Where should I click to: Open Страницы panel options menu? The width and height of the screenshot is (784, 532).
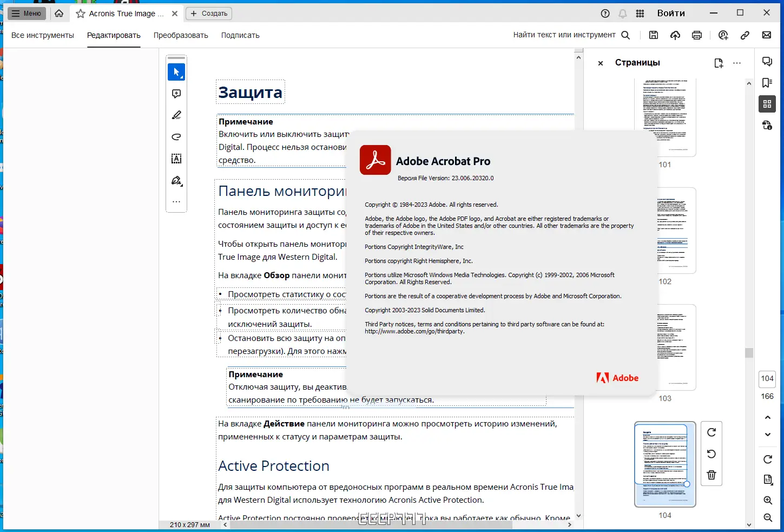click(737, 63)
